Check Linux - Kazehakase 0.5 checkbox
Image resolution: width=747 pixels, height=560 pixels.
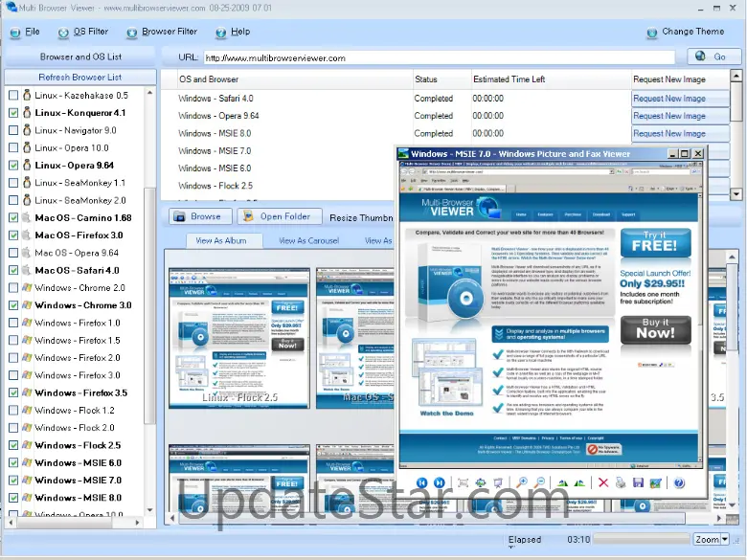pyautogui.click(x=13, y=95)
